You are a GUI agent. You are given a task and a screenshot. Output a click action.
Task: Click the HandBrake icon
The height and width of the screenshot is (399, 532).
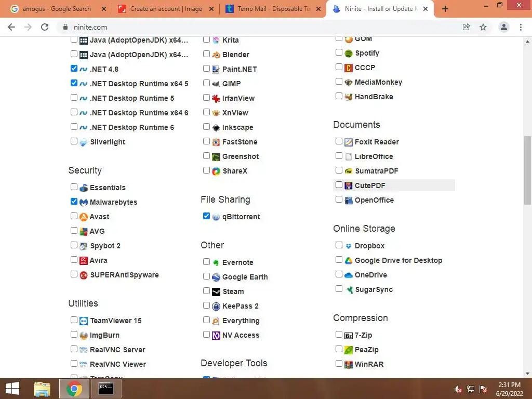click(x=349, y=97)
